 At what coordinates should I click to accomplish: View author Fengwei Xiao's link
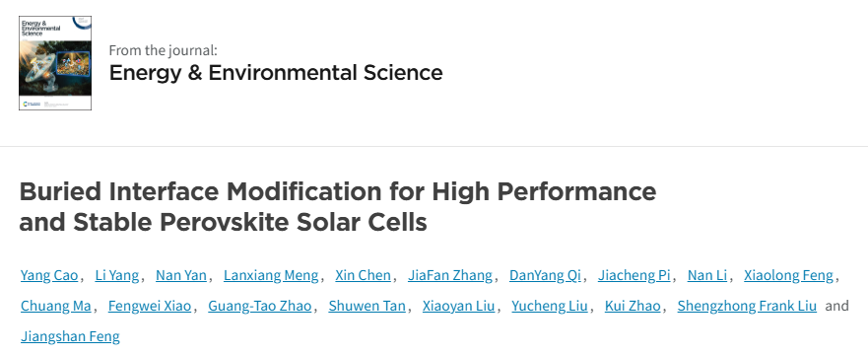click(x=150, y=306)
